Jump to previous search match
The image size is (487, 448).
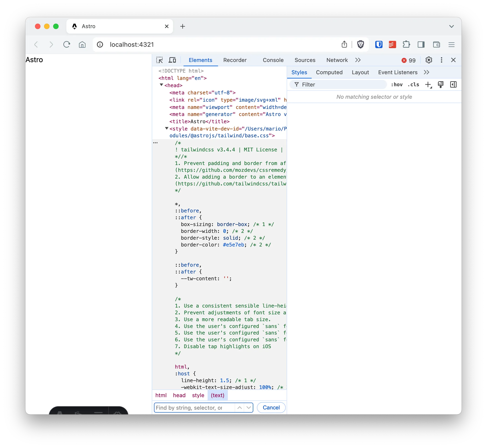coord(239,408)
